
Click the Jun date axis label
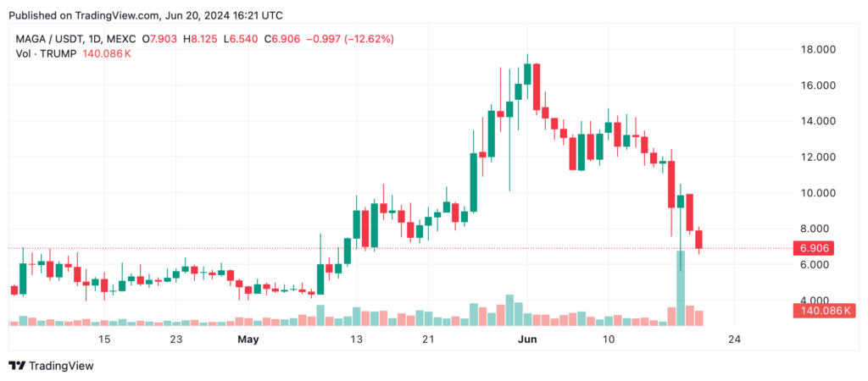(527, 340)
